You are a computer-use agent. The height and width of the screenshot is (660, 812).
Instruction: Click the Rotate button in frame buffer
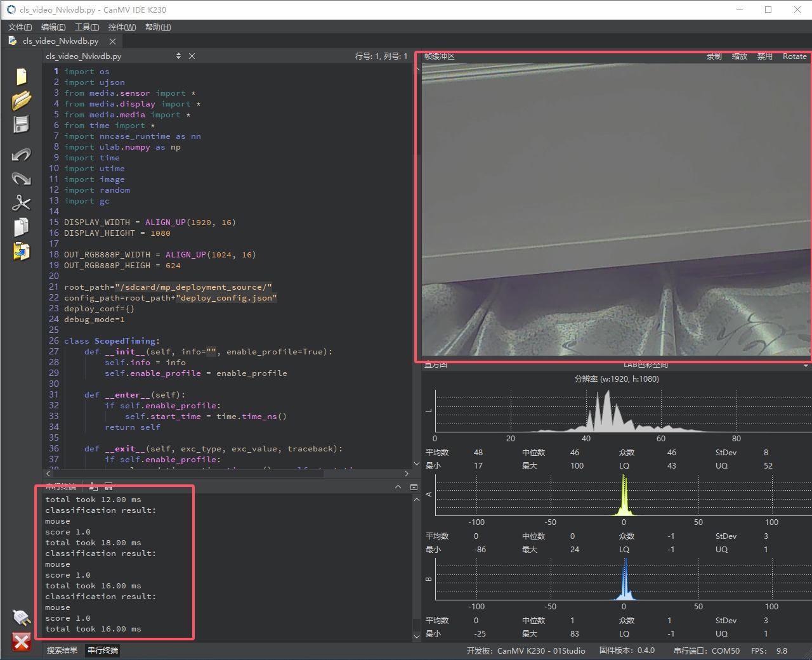pos(794,56)
